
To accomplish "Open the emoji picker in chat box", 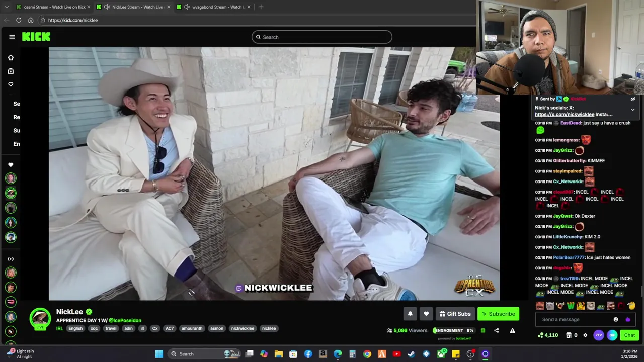I will click(616, 319).
